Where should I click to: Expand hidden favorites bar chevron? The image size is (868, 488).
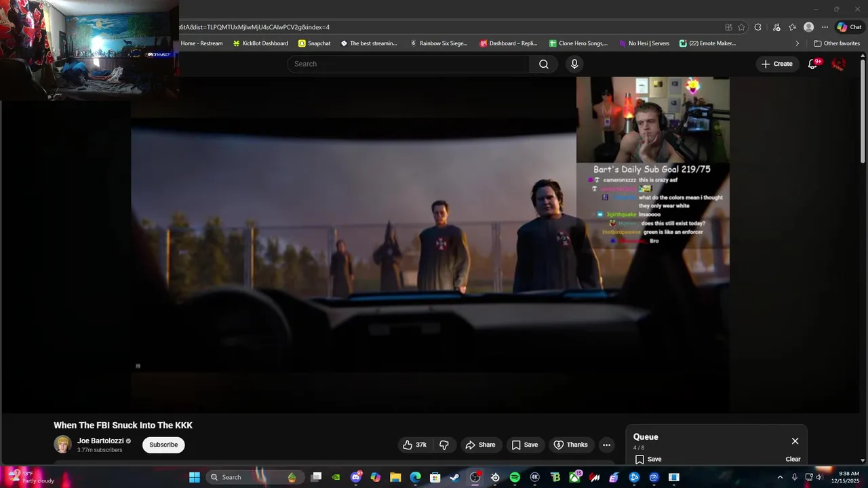click(797, 43)
